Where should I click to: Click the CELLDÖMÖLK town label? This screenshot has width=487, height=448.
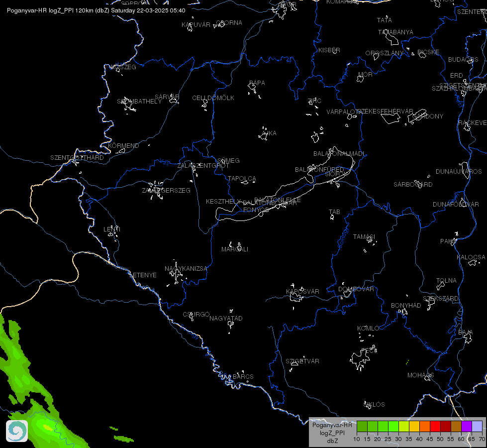coord(213,98)
